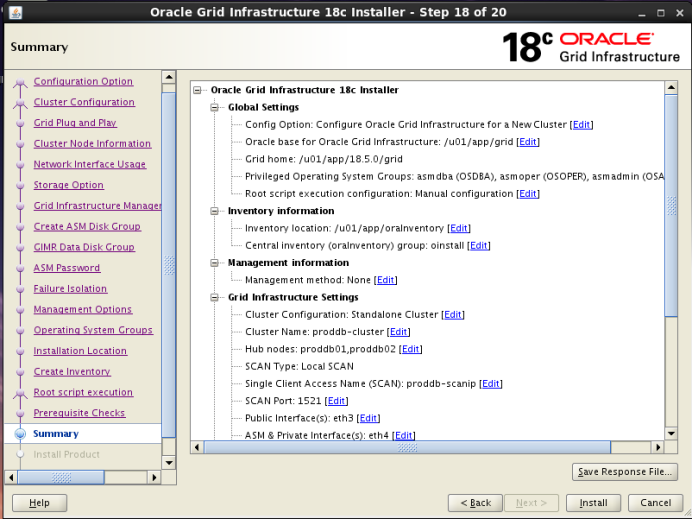The width and height of the screenshot is (693, 519).
Task: Go to Configuration Option step
Action: click(x=83, y=82)
